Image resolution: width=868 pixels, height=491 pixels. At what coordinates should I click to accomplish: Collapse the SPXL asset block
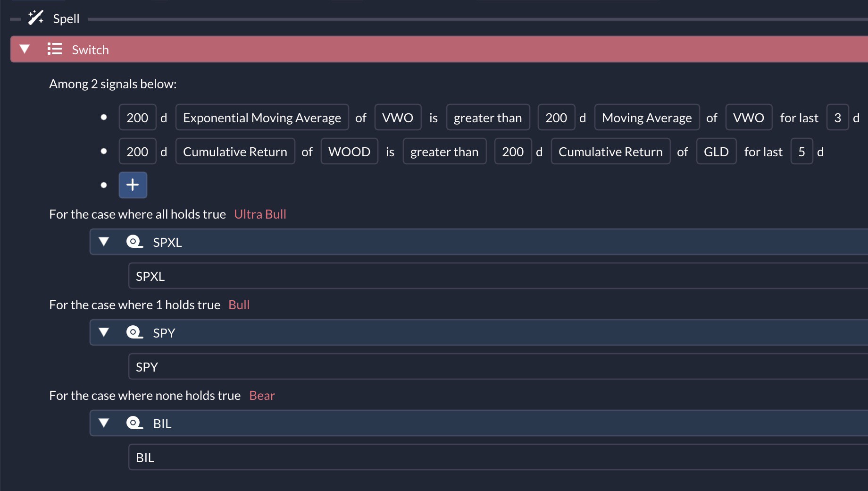click(104, 242)
